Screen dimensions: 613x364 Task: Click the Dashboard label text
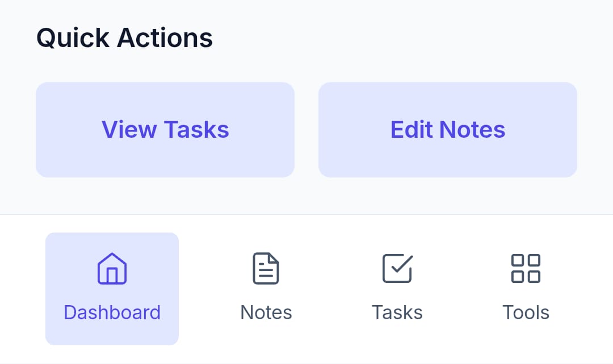[x=112, y=312]
